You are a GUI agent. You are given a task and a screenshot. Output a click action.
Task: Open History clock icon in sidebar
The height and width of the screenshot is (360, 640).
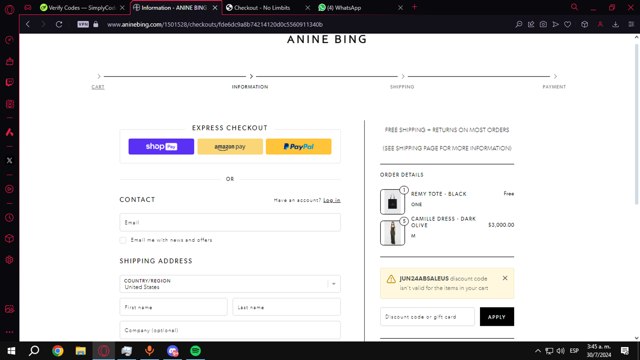[9, 218]
